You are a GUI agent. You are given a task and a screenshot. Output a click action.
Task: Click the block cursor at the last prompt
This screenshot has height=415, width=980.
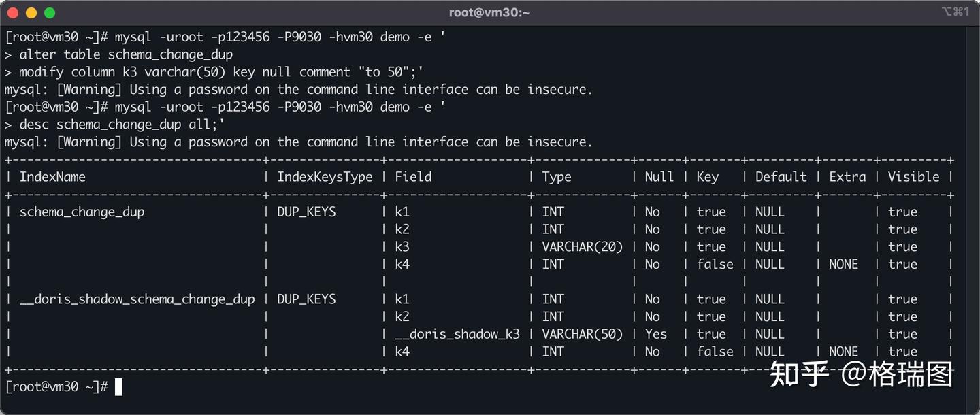[x=118, y=386]
